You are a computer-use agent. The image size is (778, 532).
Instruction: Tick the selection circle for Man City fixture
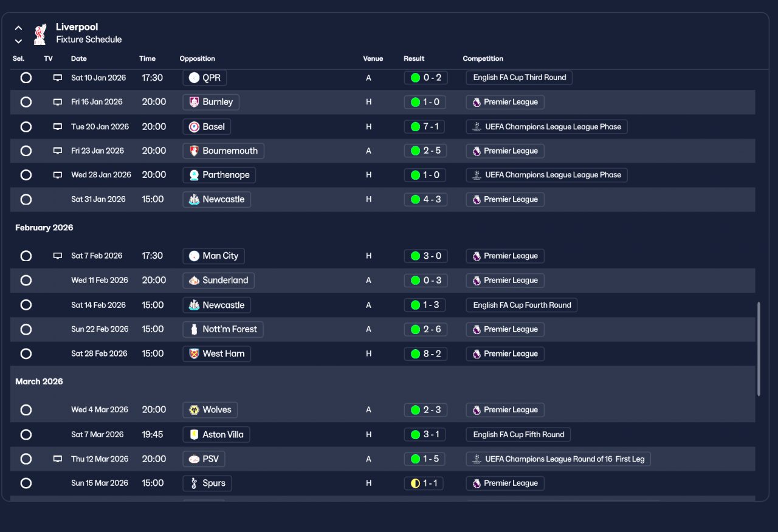pos(26,256)
